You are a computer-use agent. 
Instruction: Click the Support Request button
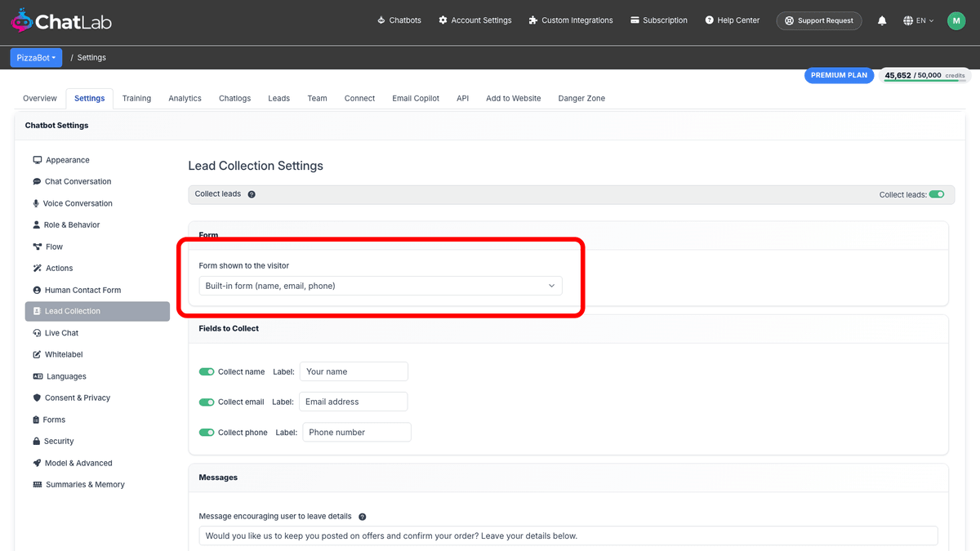click(x=819, y=20)
